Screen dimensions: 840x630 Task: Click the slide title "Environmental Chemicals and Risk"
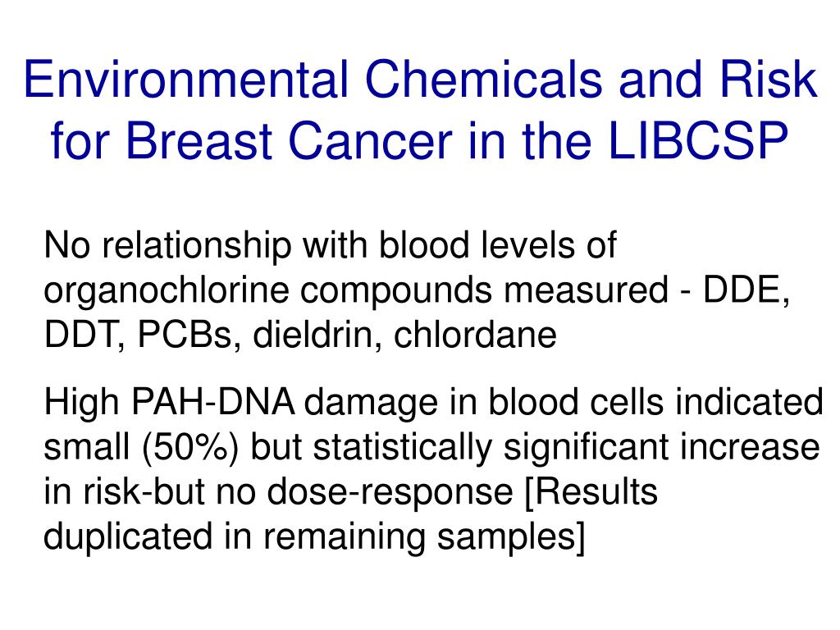pyautogui.click(x=421, y=80)
